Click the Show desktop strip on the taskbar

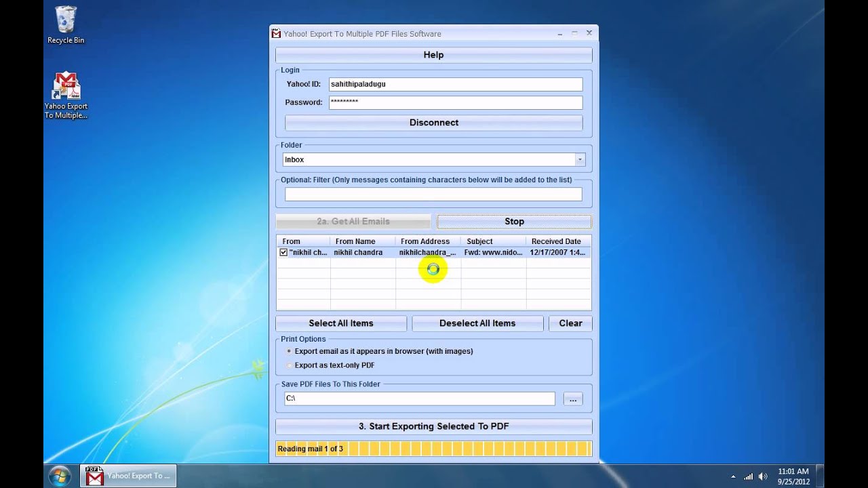pyautogui.click(x=820, y=476)
